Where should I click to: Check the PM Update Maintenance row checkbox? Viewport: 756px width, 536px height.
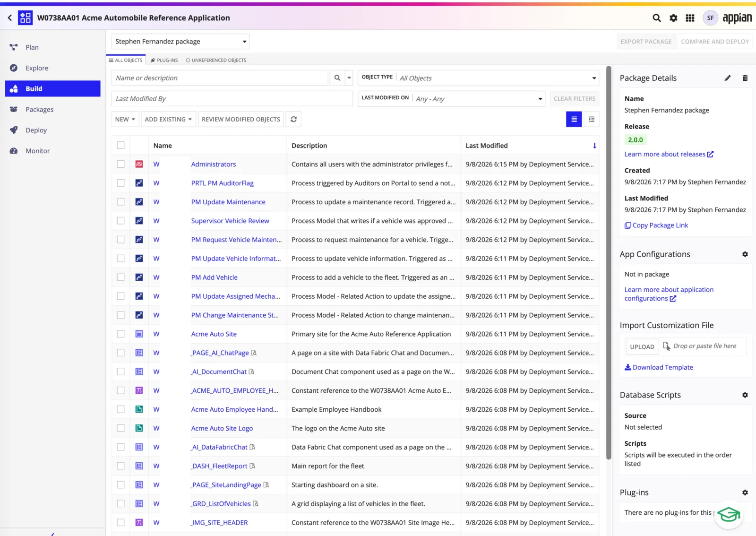click(x=121, y=202)
